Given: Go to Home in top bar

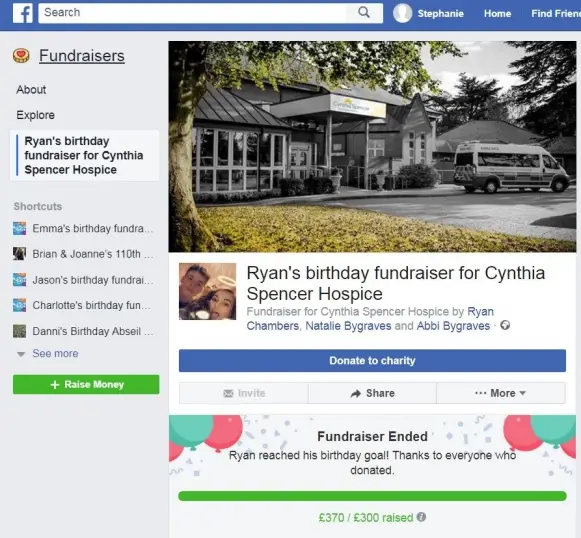Looking at the screenshot, I should tap(497, 14).
